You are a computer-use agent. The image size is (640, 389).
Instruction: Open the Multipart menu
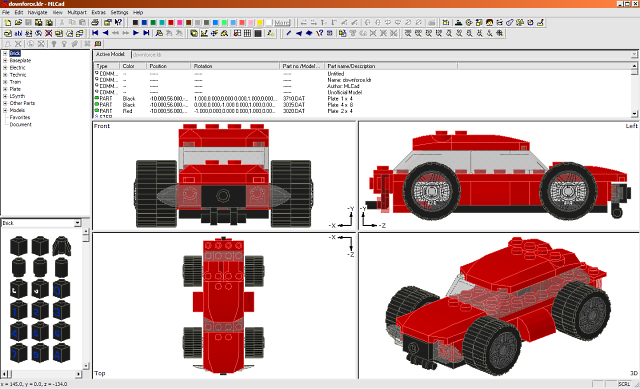pos(77,12)
